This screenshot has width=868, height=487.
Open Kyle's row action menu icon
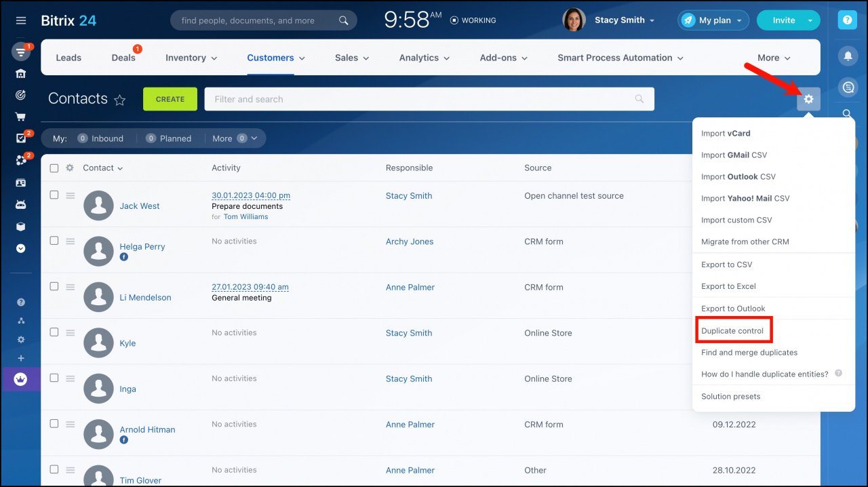pyautogui.click(x=70, y=332)
